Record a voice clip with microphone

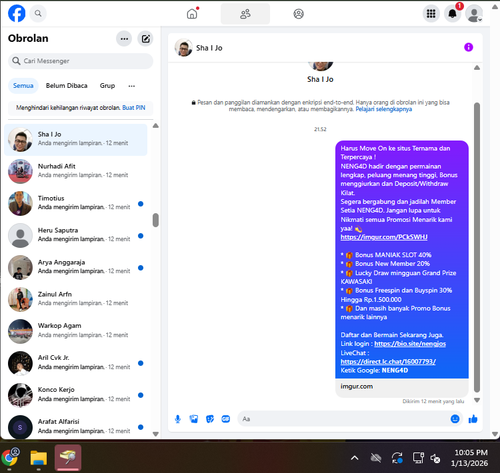[178, 419]
